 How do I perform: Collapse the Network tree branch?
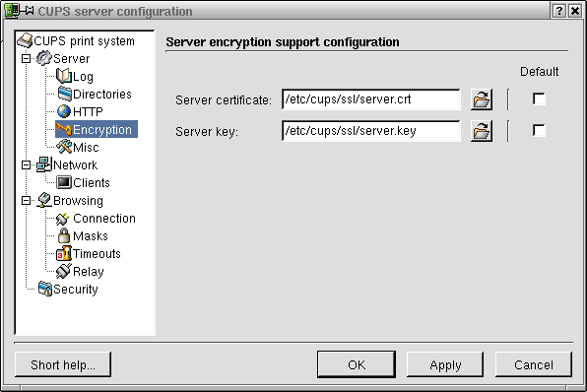26,165
